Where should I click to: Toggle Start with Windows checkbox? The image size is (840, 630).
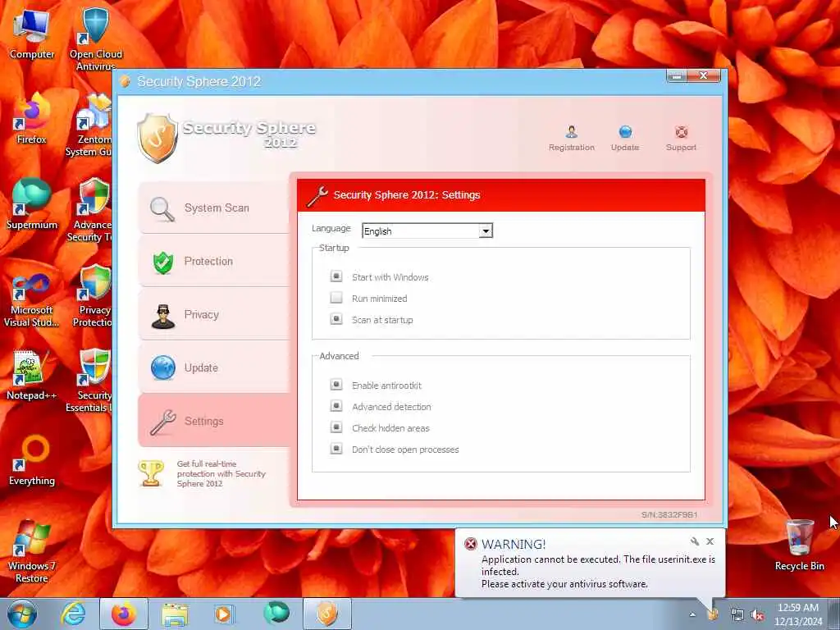click(x=336, y=276)
